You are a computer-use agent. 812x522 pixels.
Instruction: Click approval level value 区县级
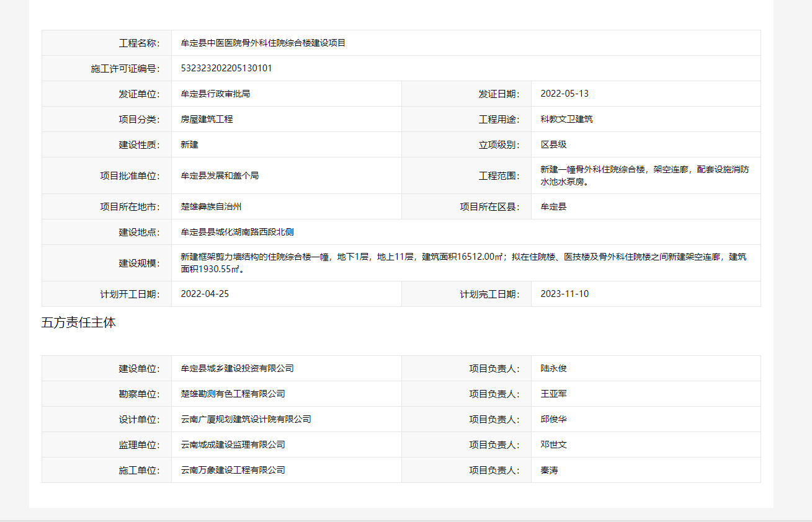coord(553,144)
